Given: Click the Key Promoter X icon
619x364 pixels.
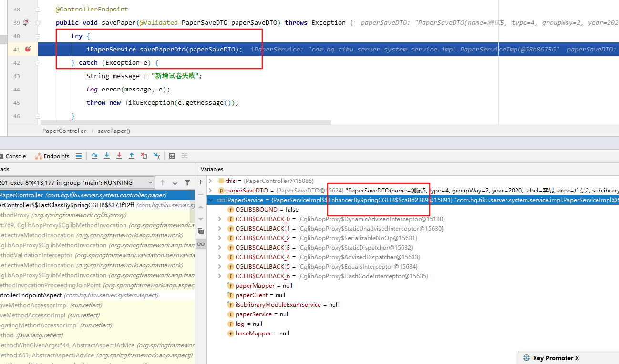Looking at the screenshot, I should pyautogui.click(x=526, y=358).
